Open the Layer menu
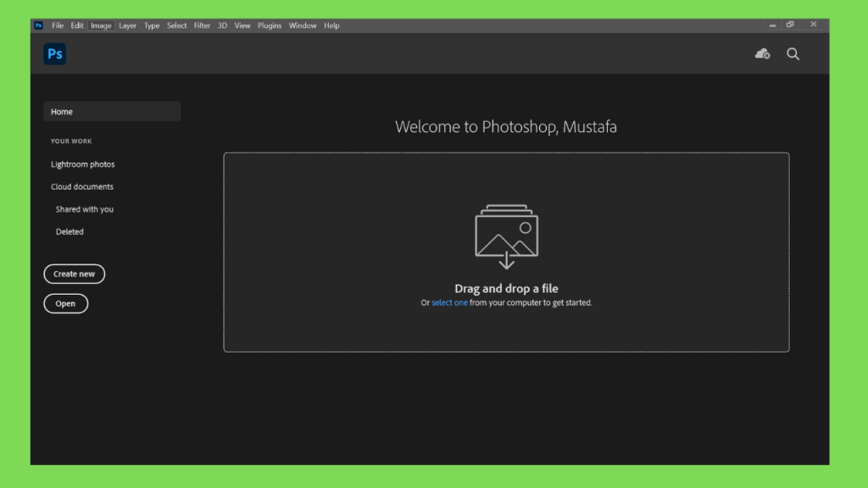868x488 pixels. [x=127, y=25]
